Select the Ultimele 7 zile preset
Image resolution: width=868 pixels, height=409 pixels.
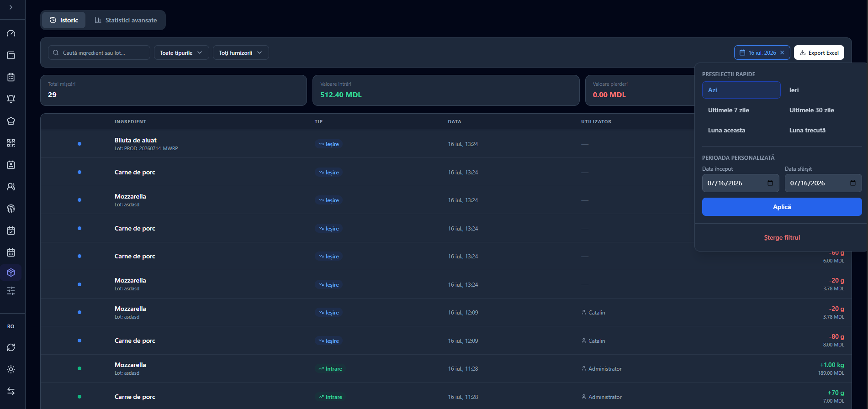741,110
